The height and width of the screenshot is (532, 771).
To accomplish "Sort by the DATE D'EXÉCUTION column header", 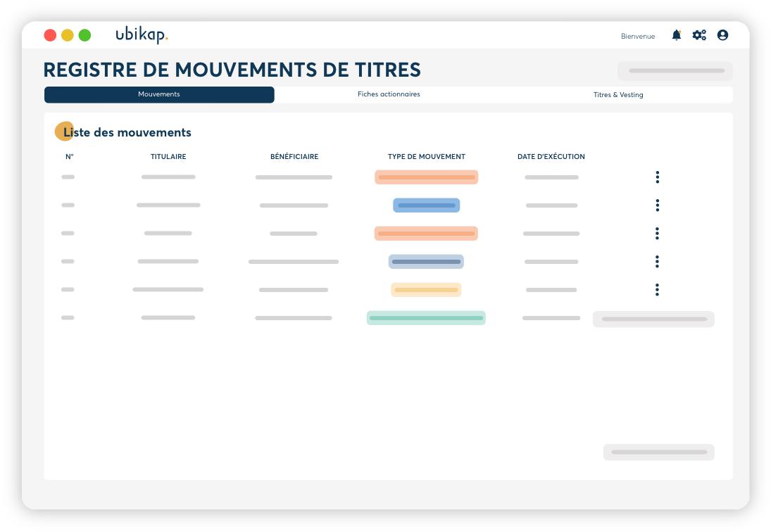I will (x=551, y=156).
